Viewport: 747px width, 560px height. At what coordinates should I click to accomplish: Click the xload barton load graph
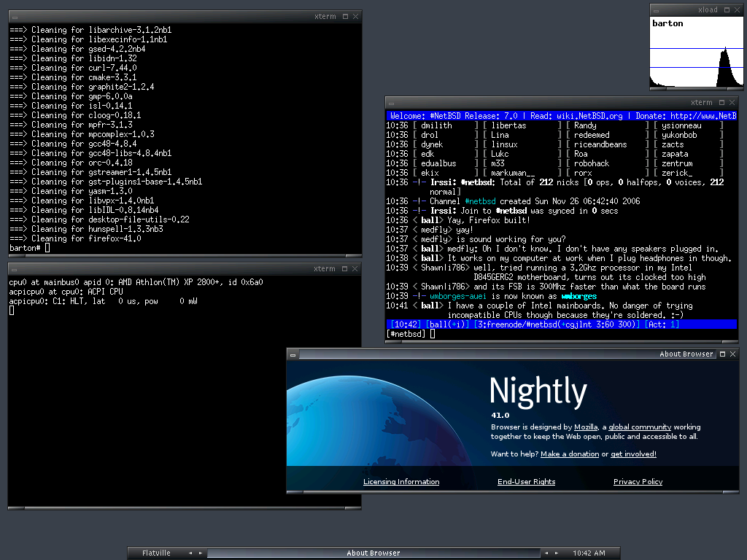point(697,52)
